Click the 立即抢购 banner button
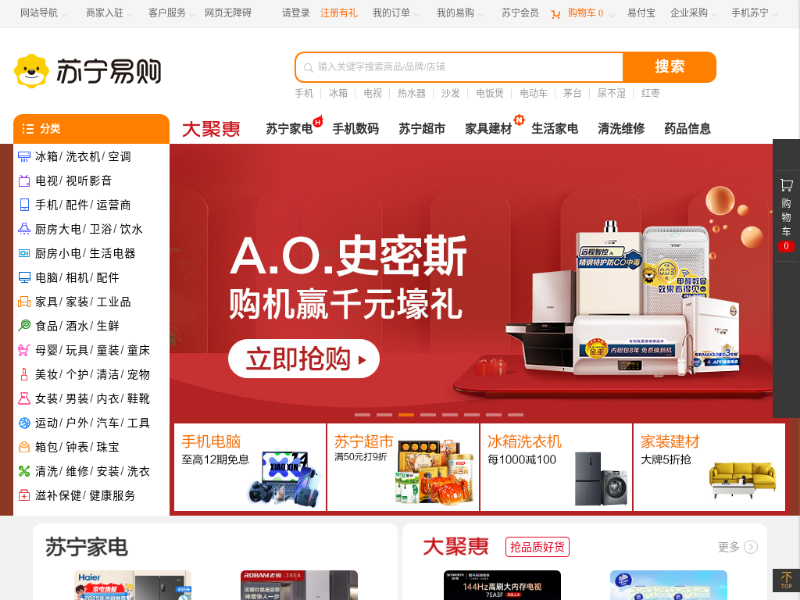800x600 pixels. click(x=304, y=359)
